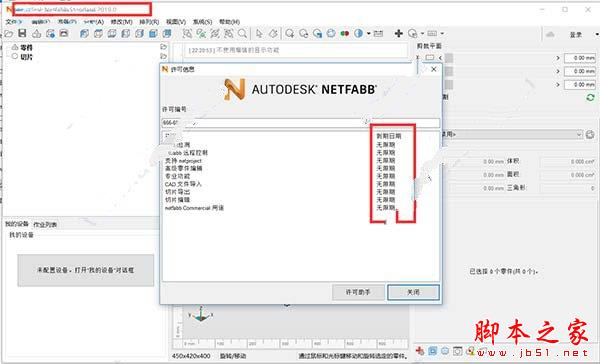
Task: Open the 排列(R) menu
Action: tap(149, 22)
